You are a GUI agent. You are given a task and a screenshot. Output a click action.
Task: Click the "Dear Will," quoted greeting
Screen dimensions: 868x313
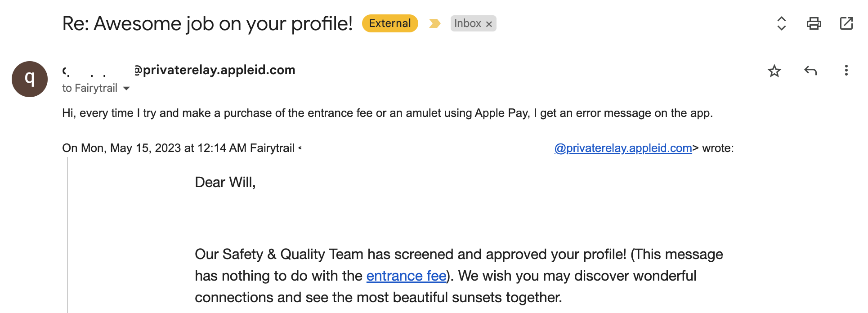225,182
